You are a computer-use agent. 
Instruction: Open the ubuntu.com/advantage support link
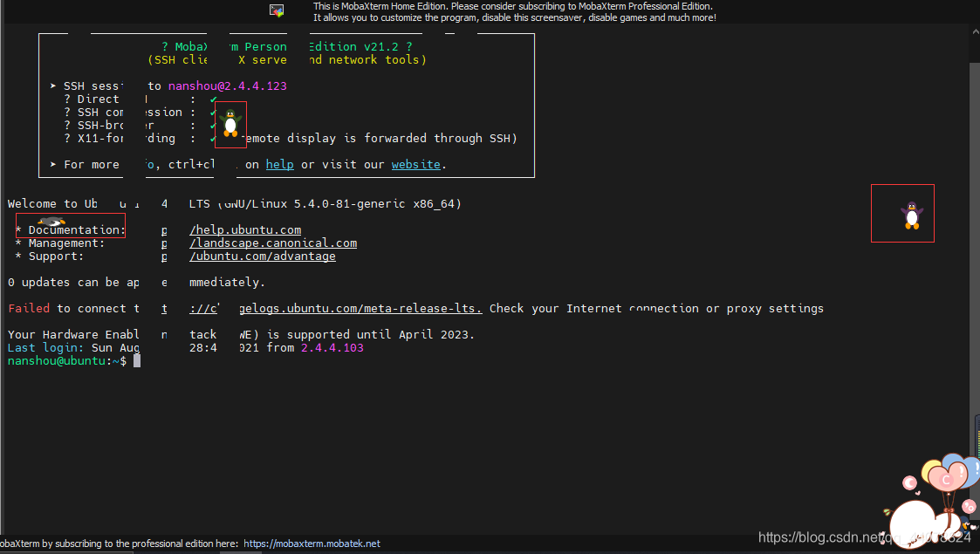[x=263, y=256]
